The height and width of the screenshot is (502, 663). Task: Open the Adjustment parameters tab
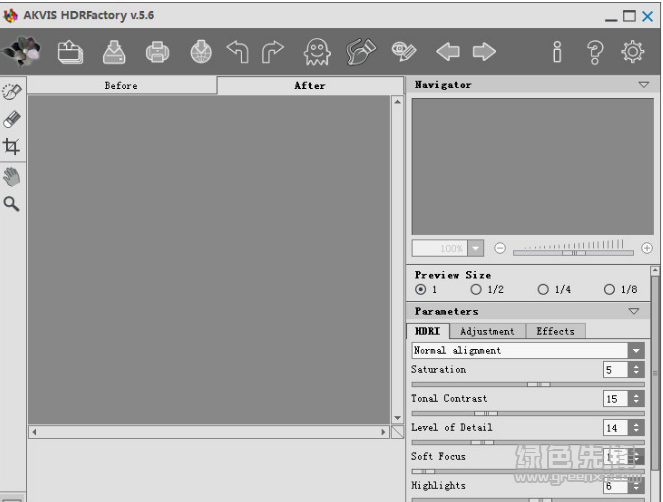point(488,331)
